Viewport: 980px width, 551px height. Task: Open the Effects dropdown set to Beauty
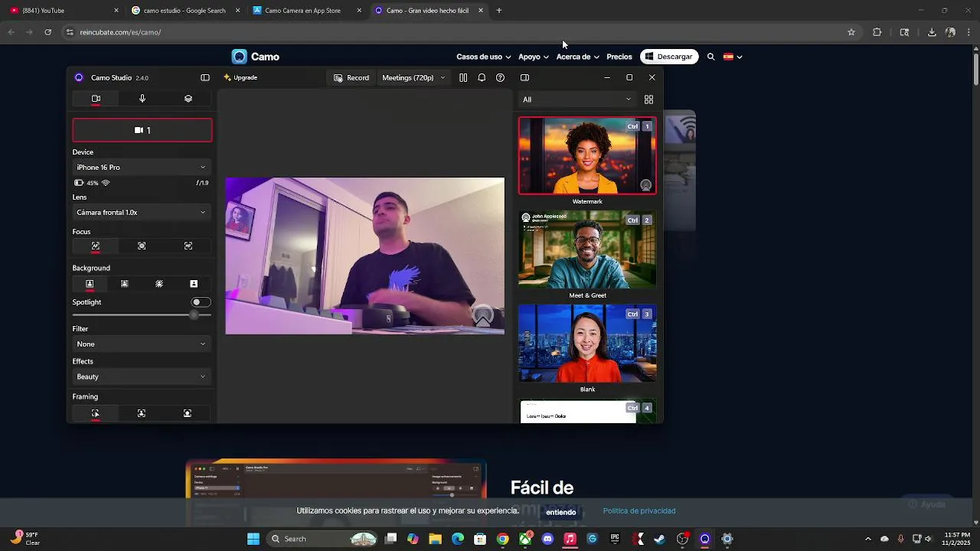(x=142, y=377)
